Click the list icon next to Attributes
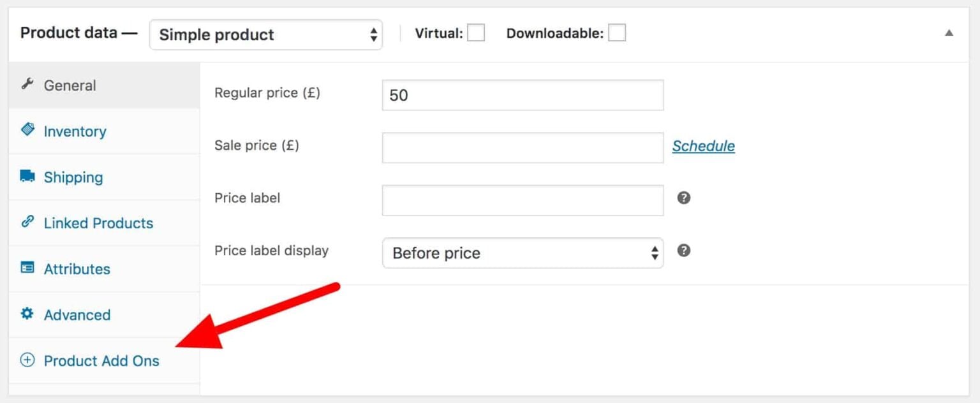The width and height of the screenshot is (980, 403). pyautogui.click(x=27, y=268)
